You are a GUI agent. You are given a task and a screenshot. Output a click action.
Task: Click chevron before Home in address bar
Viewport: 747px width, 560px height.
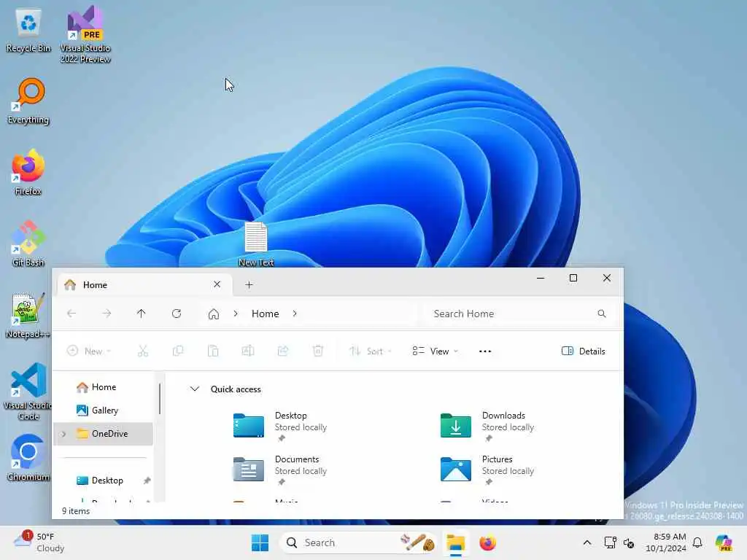(x=236, y=314)
